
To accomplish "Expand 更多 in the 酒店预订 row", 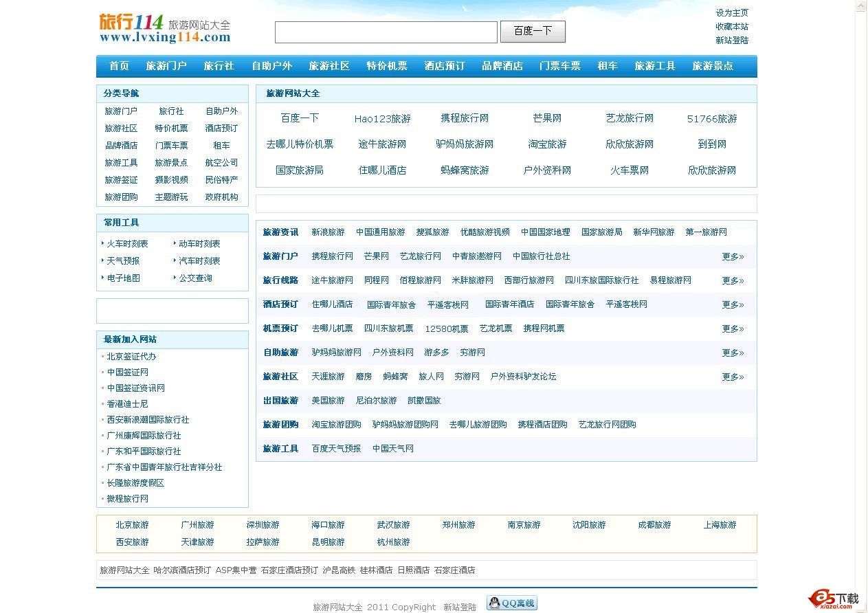I will (x=732, y=304).
